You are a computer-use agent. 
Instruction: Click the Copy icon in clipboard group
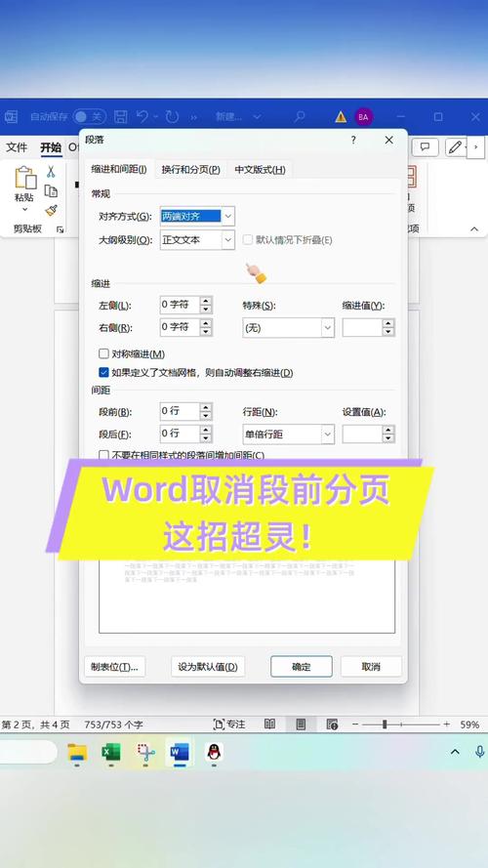51,191
